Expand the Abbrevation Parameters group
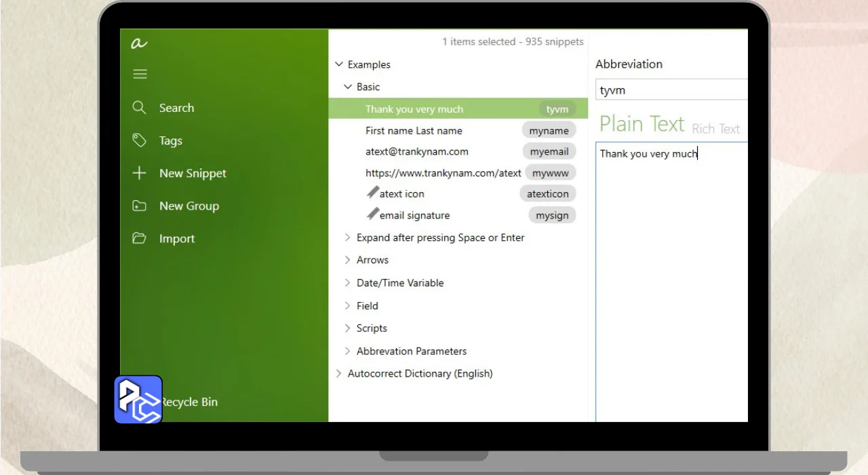868x475 pixels. 348,351
